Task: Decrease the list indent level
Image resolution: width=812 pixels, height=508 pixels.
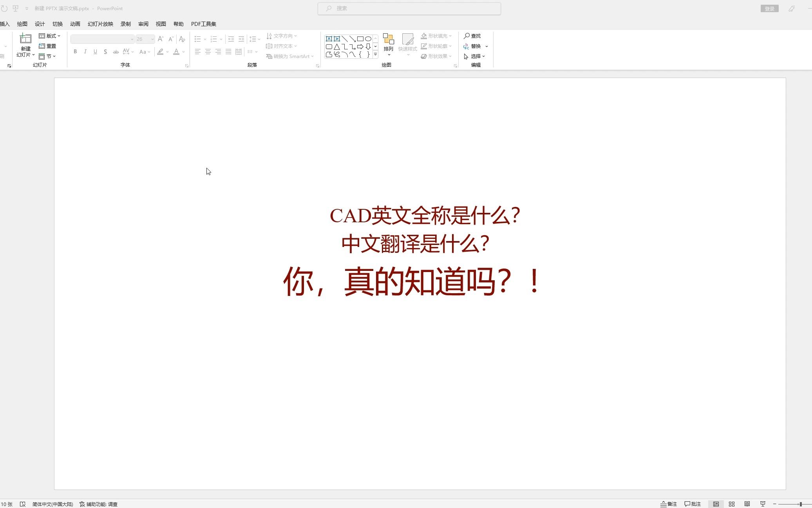Action: (231, 39)
